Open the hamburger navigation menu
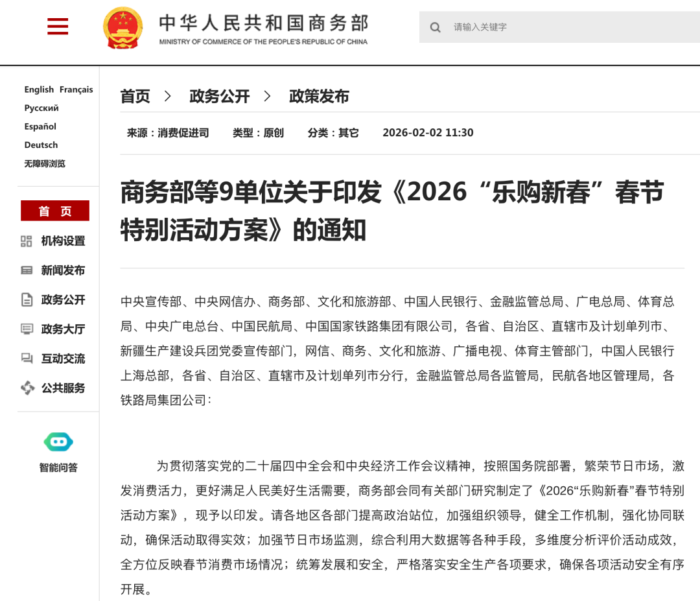700x601 pixels. click(58, 27)
